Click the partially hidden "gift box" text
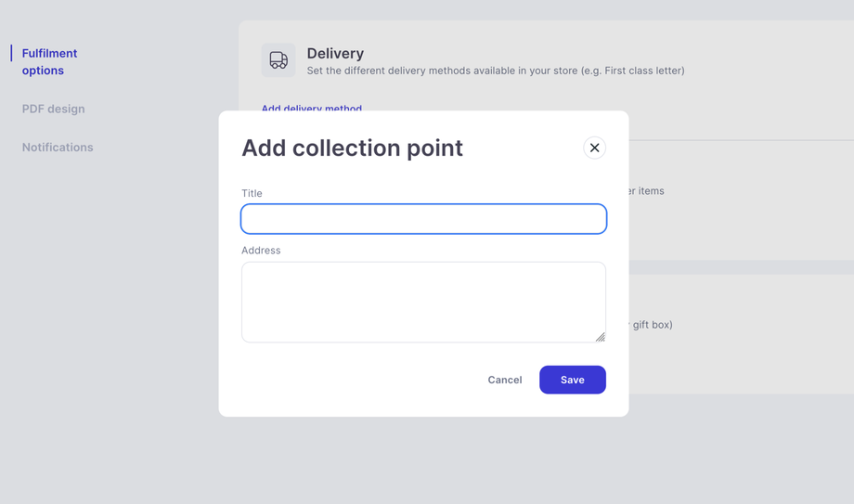The width and height of the screenshot is (854, 504). pos(652,325)
